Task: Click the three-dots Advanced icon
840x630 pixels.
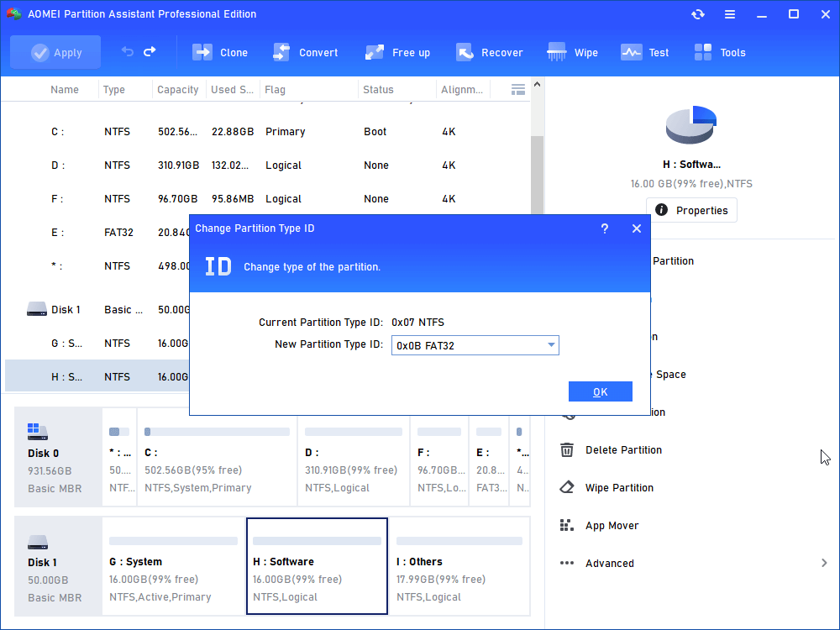Action: 567,563
